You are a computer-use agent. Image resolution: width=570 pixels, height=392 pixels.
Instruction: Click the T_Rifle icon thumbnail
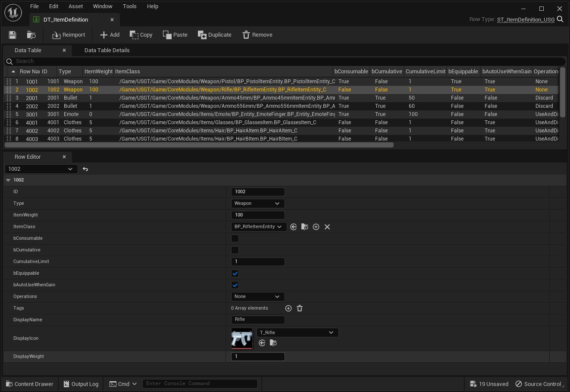[242, 339]
